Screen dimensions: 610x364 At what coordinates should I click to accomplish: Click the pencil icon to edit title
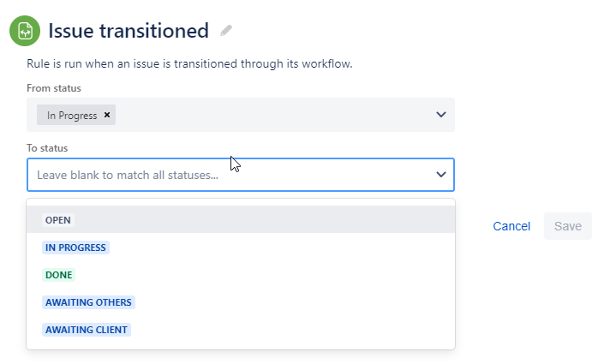coord(226,31)
